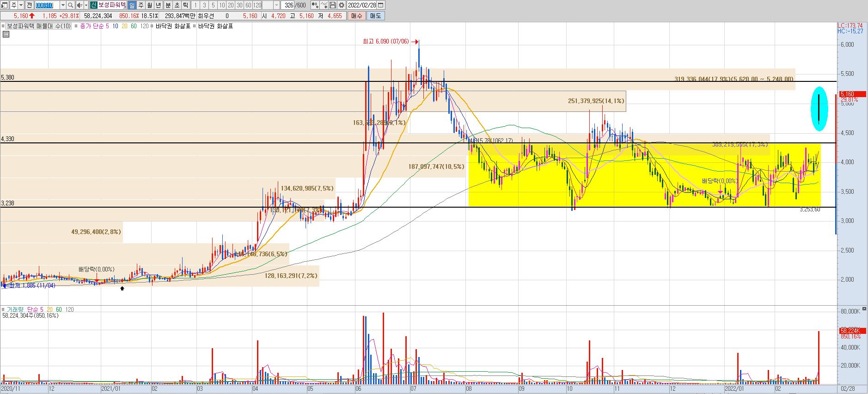Click the 2021/01 date axis label
This screenshot has width=868, height=394.
point(111,389)
